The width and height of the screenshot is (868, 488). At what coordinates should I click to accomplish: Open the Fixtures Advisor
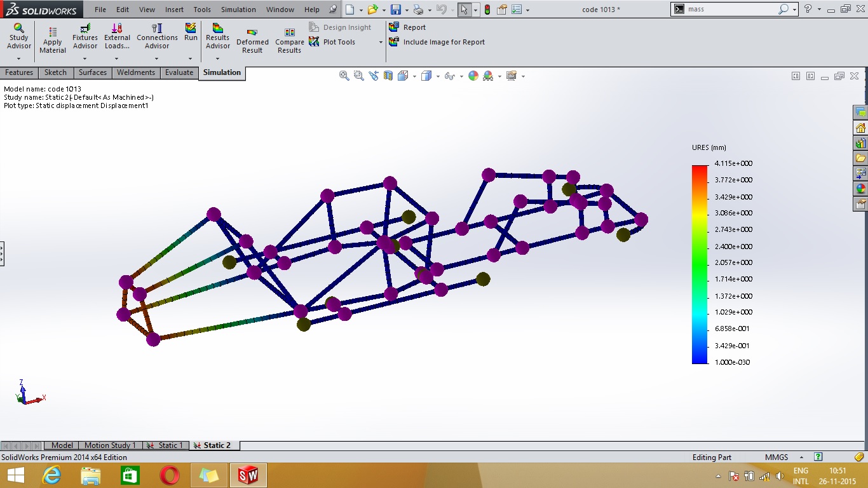(85, 37)
